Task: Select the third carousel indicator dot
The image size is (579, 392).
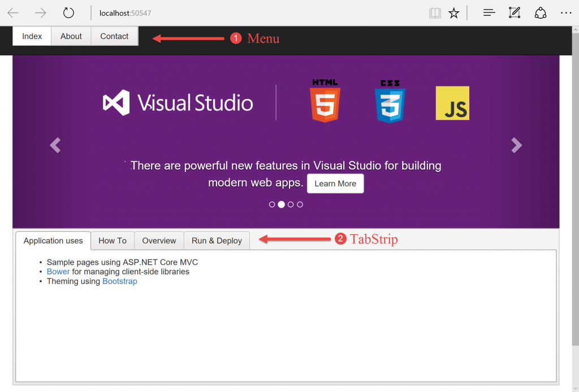Action: pos(291,204)
